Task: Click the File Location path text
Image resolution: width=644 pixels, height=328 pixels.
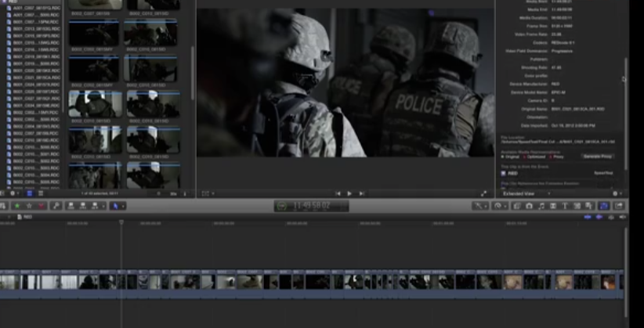Action: [x=558, y=142]
